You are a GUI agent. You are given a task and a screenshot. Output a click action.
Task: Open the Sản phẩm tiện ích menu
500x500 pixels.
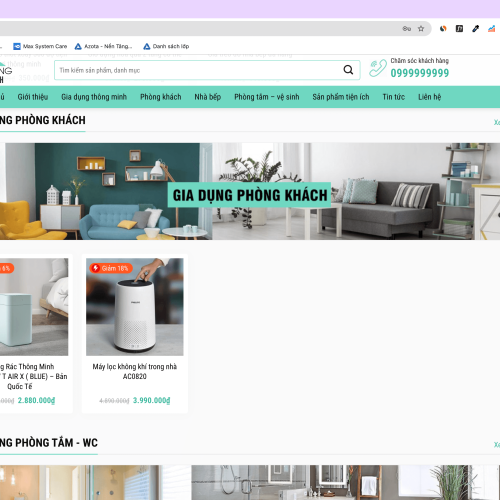(341, 97)
